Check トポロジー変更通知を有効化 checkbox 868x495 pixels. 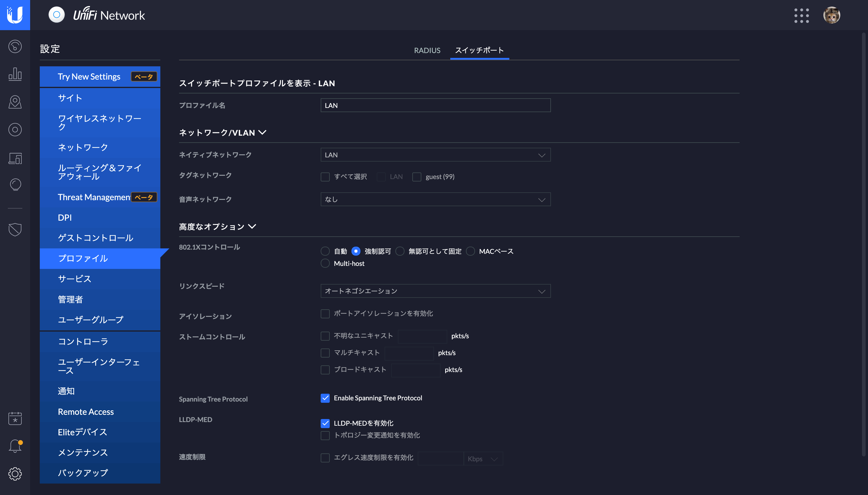tap(325, 436)
